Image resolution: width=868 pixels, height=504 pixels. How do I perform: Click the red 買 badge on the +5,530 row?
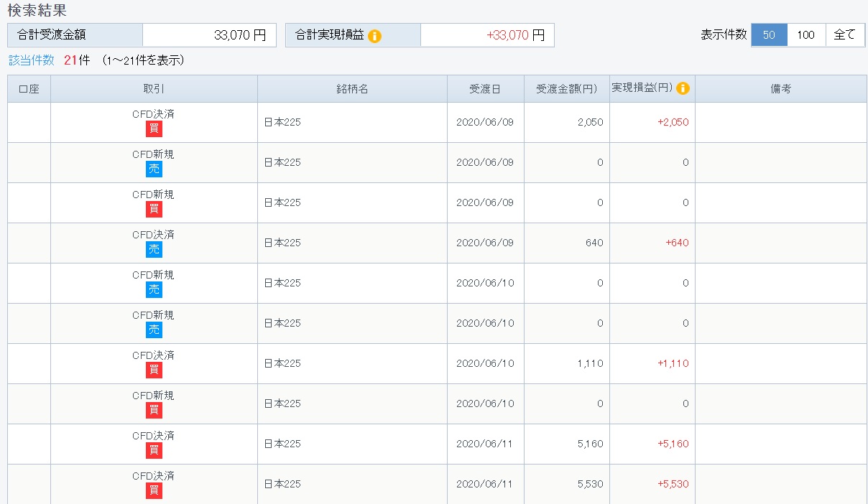tap(154, 490)
